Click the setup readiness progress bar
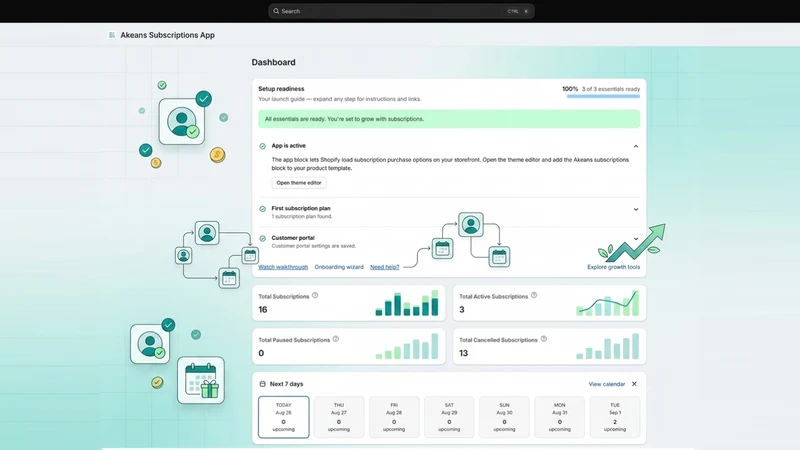Viewport: 800px width, 450px height. pyautogui.click(x=603, y=96)
